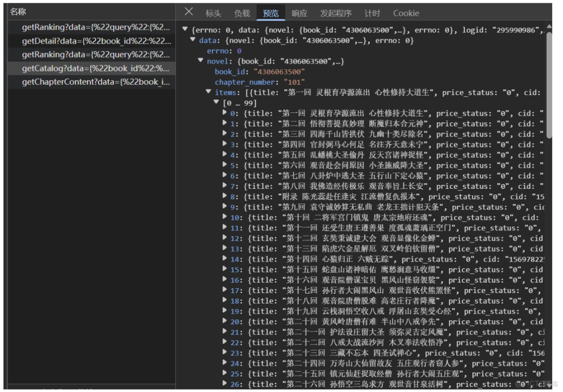Switch to the 负载 tab
The image size is (563, 392).
(242, 13)
